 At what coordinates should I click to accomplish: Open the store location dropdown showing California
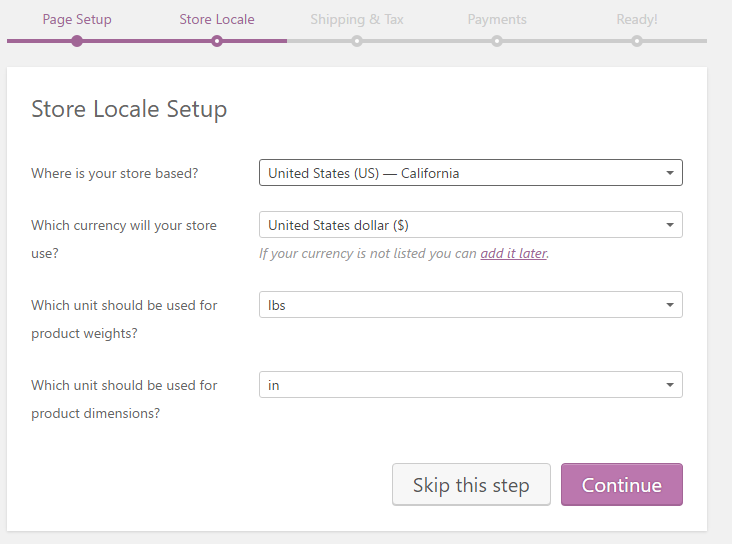click(471, 173)
